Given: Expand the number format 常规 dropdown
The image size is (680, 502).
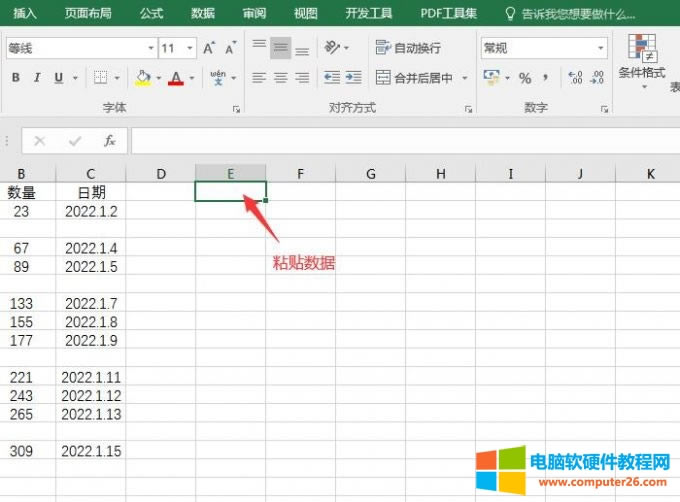Looking at the screenshot, I should point(601,48).
